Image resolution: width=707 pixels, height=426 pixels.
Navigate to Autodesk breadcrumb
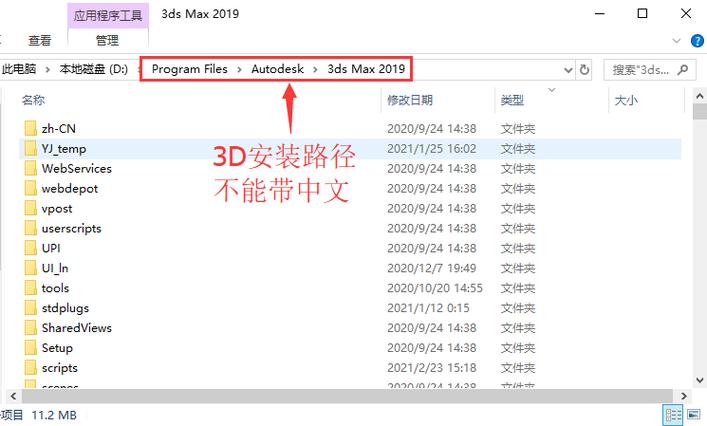277,69
